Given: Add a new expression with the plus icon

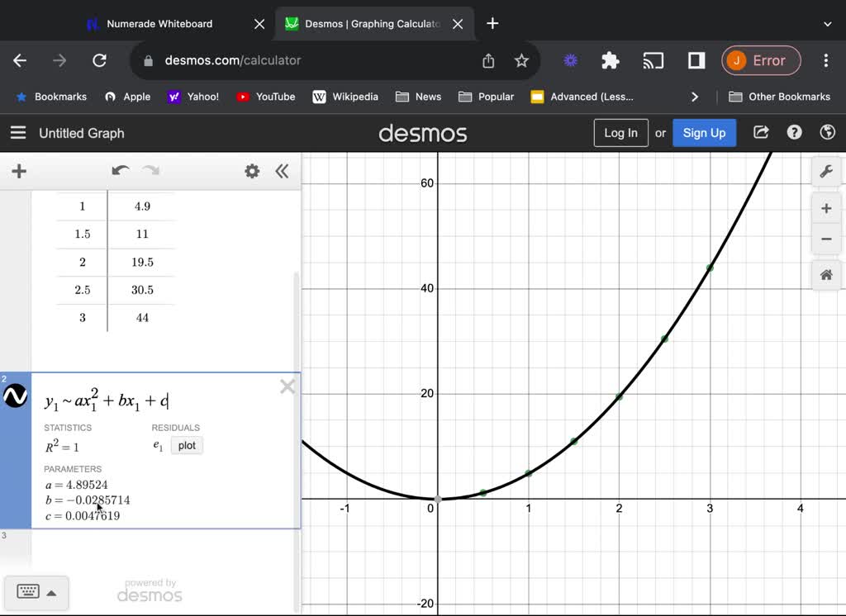Looking at the screenshot, I should (19, 171).
